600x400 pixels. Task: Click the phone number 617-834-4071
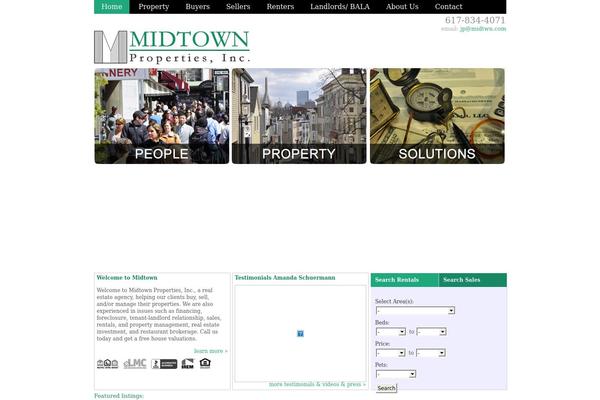(475, 20)
